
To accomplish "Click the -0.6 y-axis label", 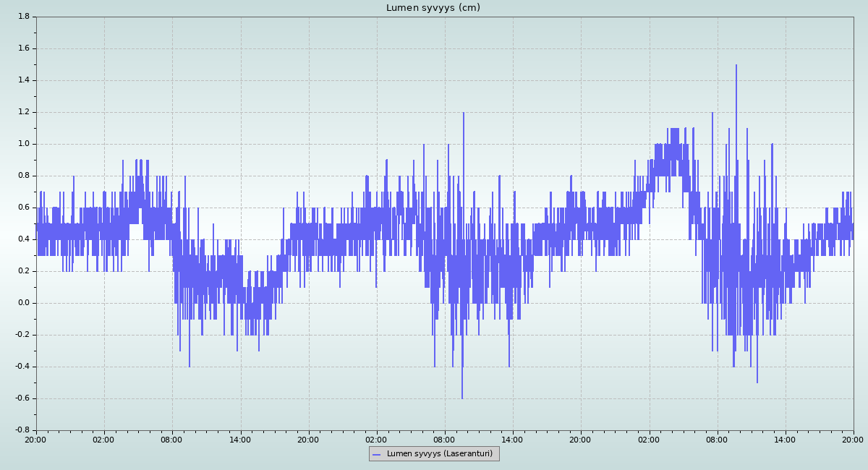I will [x=22, y=398].
